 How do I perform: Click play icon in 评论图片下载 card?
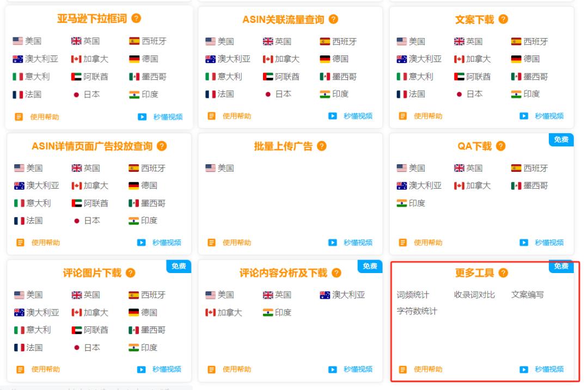pos(142,369)
